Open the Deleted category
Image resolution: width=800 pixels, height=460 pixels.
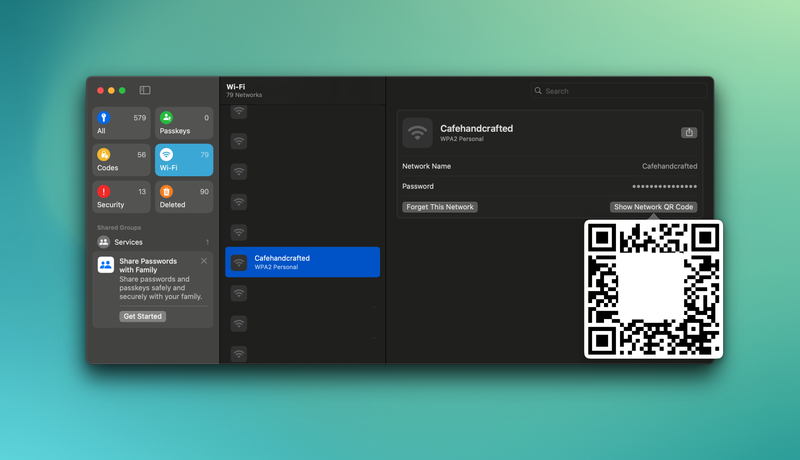(x=184, y=197)
